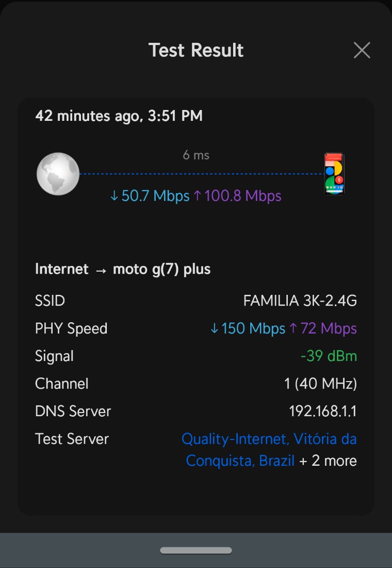The width and height of the screenshot is (392, 568).
Task: Tap the -39 dBm signal value
Action: click(329, 356)
